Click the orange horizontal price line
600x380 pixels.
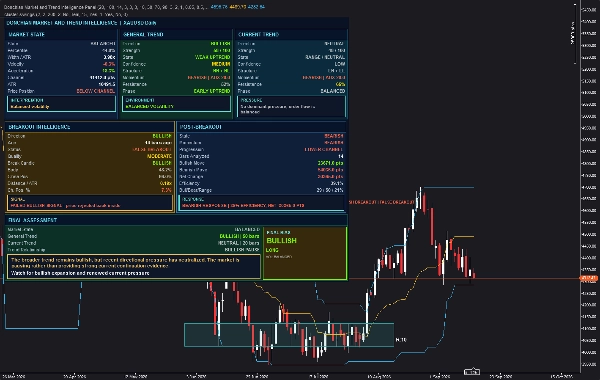pyautogui.click(x=464, y=279)
